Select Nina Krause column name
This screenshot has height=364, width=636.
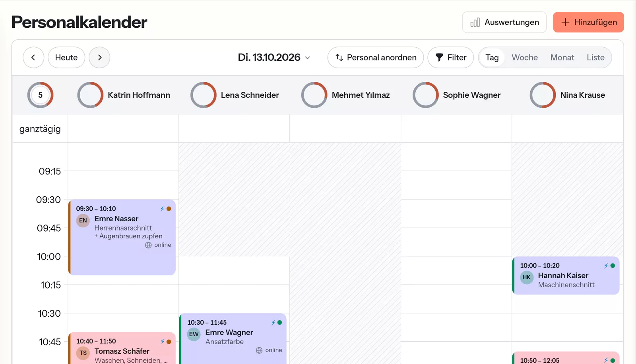583,95
